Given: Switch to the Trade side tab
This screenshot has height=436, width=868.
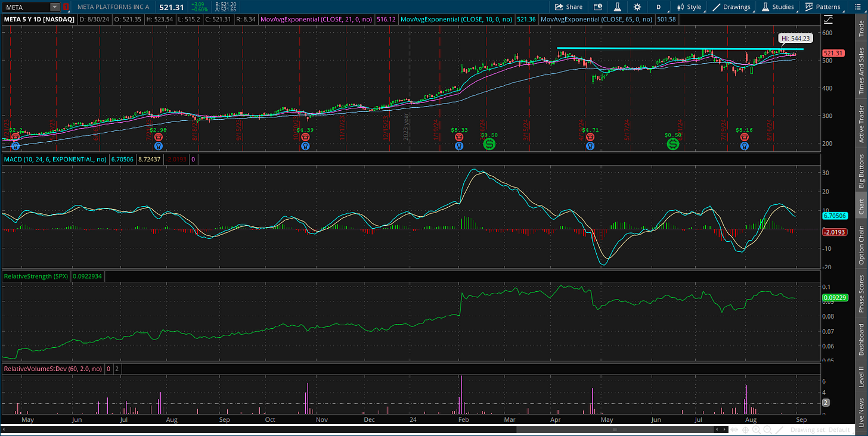Looking at the screenshot, I should [x=861, y=29].
